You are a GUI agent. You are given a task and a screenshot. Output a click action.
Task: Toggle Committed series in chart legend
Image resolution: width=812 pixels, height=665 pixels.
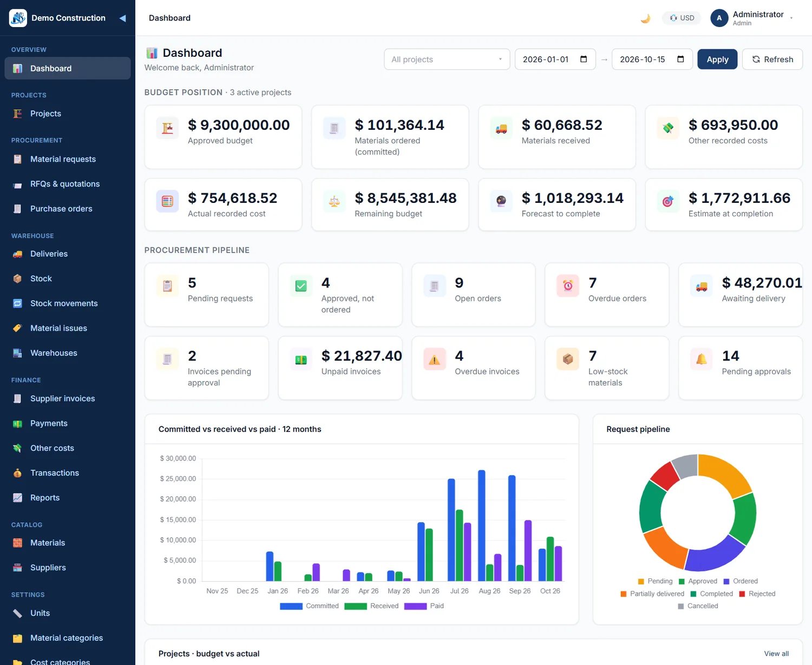click(x=309, y=606)
